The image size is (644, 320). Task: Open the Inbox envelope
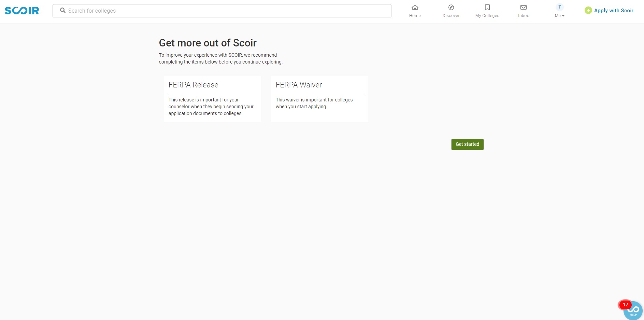tap(524, 11)
